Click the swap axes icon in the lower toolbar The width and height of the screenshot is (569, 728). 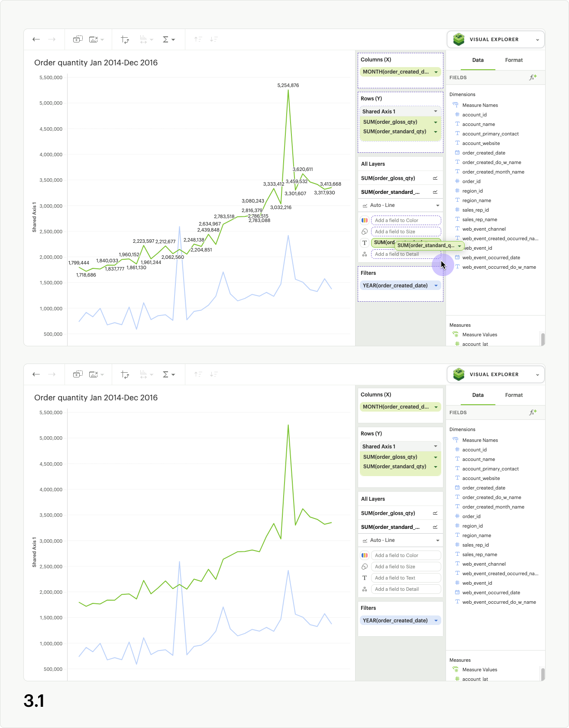point(125,374)
